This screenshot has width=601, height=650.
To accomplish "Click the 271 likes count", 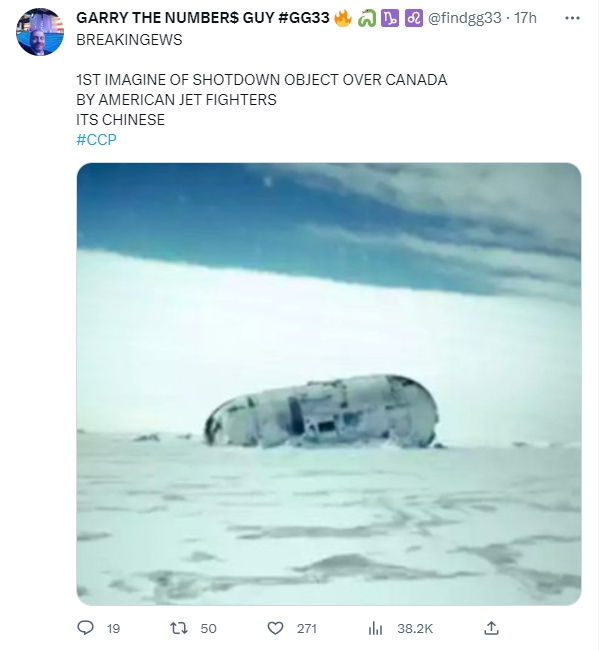I will 307,628.
